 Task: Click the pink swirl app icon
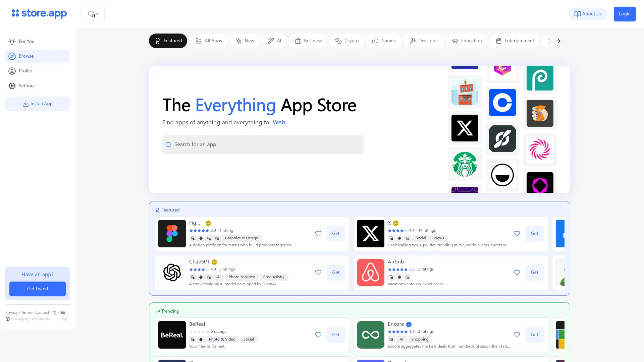coord(540,149)
